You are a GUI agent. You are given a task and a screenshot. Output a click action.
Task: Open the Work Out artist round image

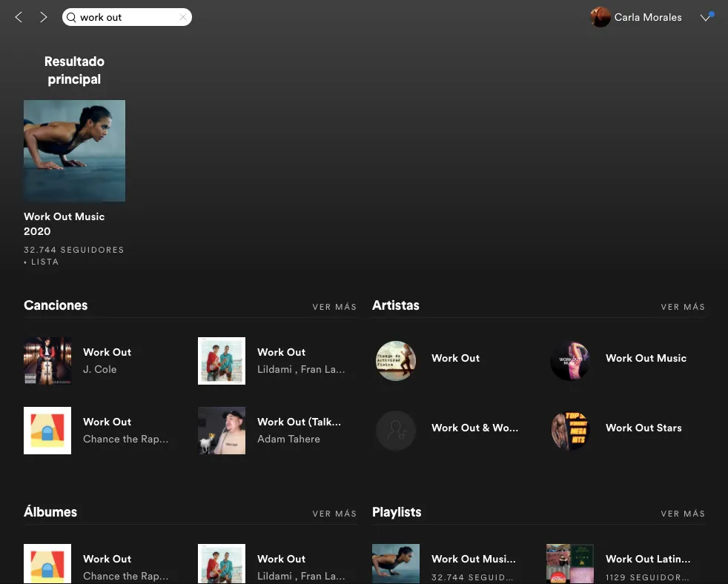[x=396, y=361]
